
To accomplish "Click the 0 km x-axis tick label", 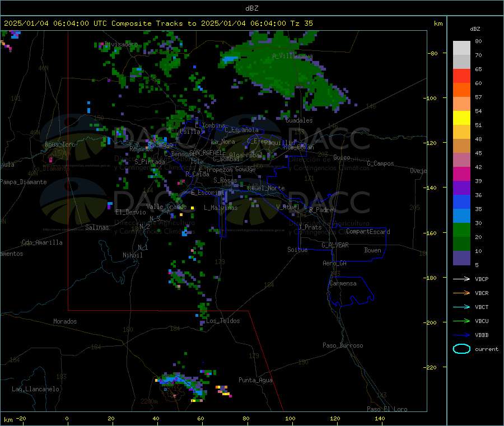I will (x=67, y=419).
